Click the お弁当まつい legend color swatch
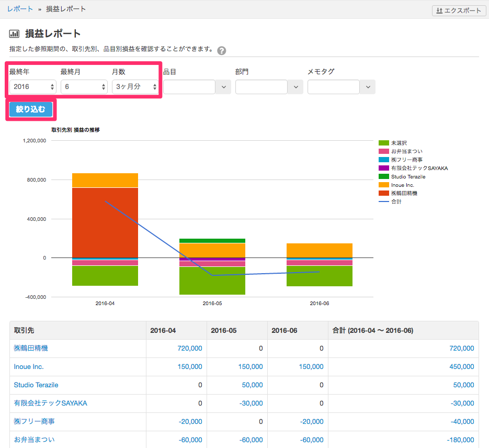This screenshot has height=448, width=489. tap(383, 151)
